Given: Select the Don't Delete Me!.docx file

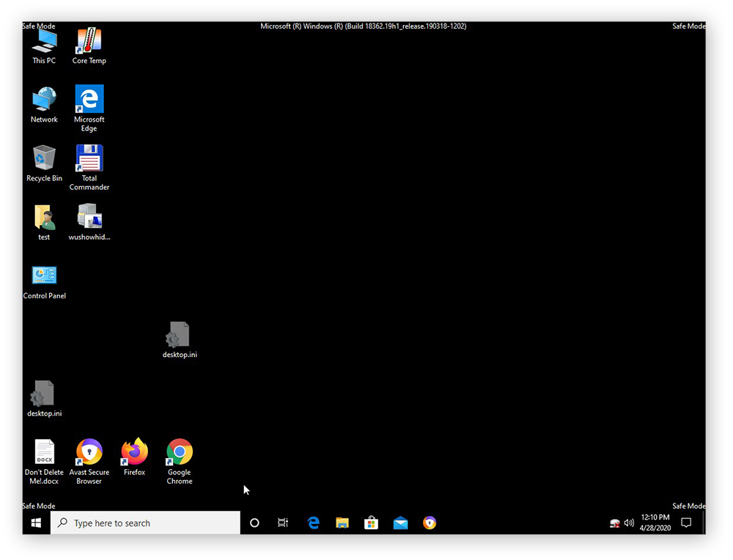Looking at the screenshot, I should (x=44, y=462).
